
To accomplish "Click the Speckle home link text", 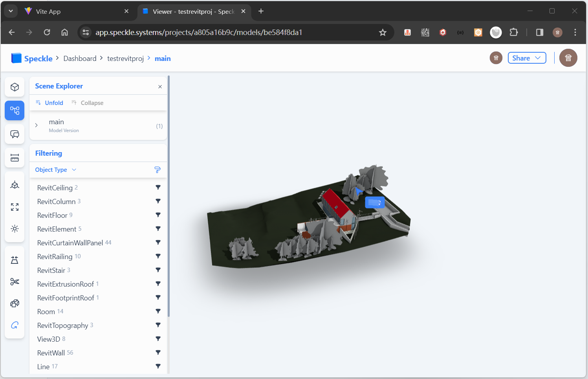I will (x=38, y=59).
